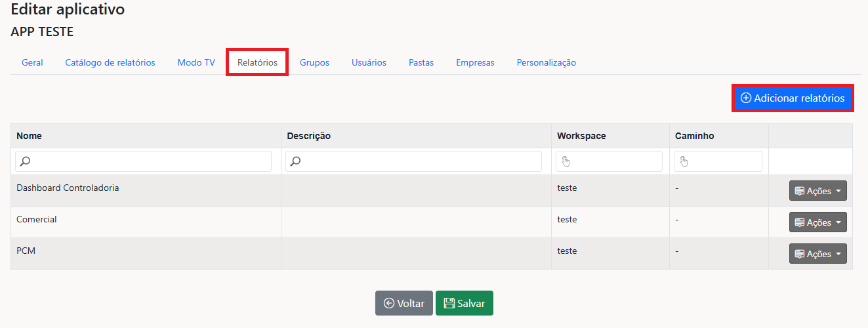
Task: Select the Usuários tab
Action: pyautogui.click(x=369, y=63)
